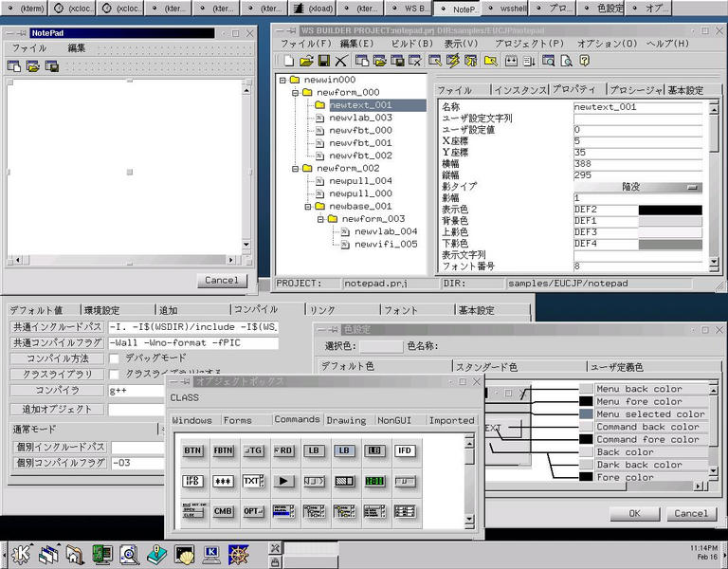
Task: Click the BTN widget icon in object box
Action: 193,450
